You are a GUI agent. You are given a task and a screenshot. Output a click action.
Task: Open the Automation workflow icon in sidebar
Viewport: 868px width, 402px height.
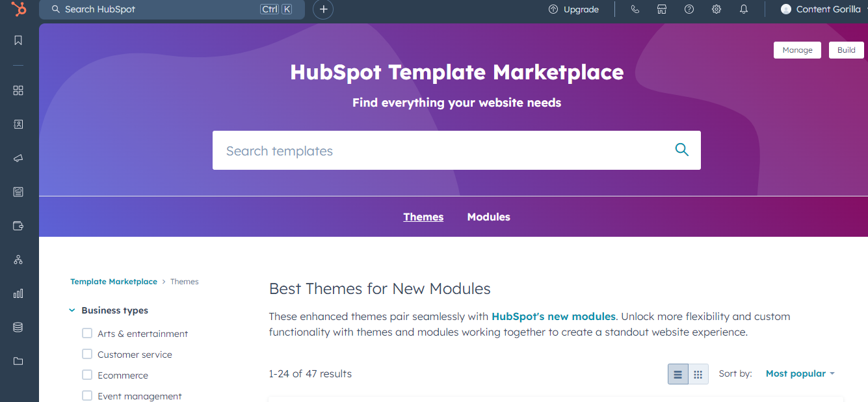coord(18,260)
